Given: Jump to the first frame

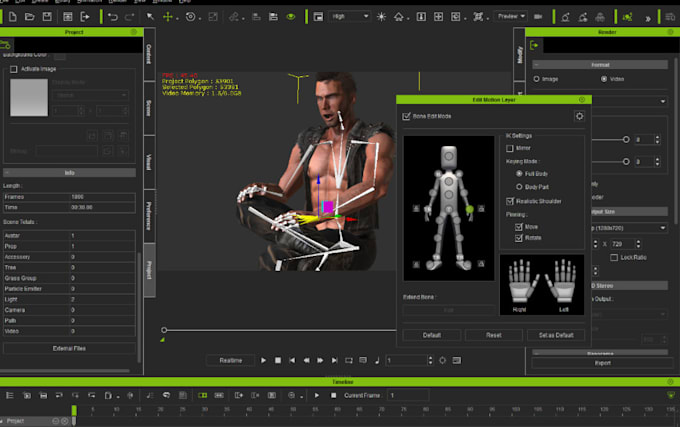Looking at the screenshot, I should (292, 360).
